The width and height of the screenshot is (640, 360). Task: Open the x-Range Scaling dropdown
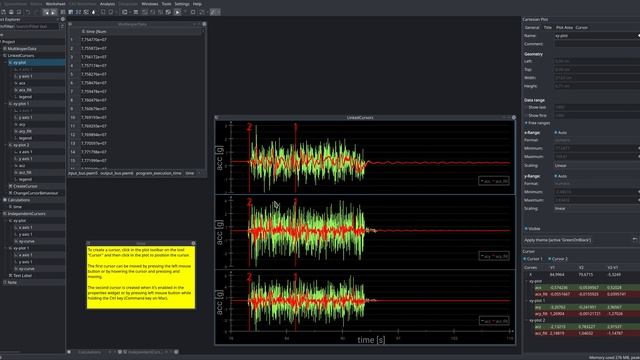tap(597, 166)
